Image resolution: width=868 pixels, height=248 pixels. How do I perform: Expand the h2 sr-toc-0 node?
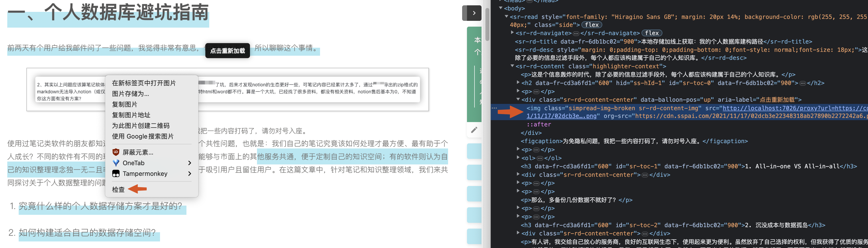(x=518, y=82)
